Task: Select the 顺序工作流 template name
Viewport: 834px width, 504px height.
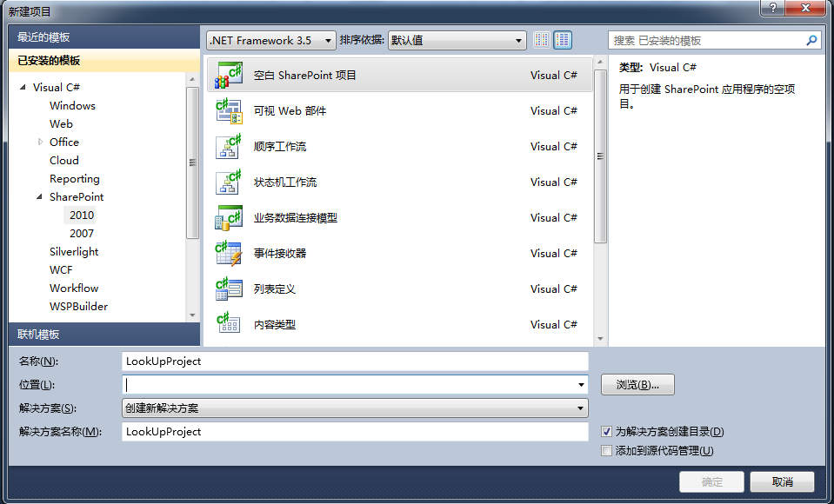Action: [280, 146]
